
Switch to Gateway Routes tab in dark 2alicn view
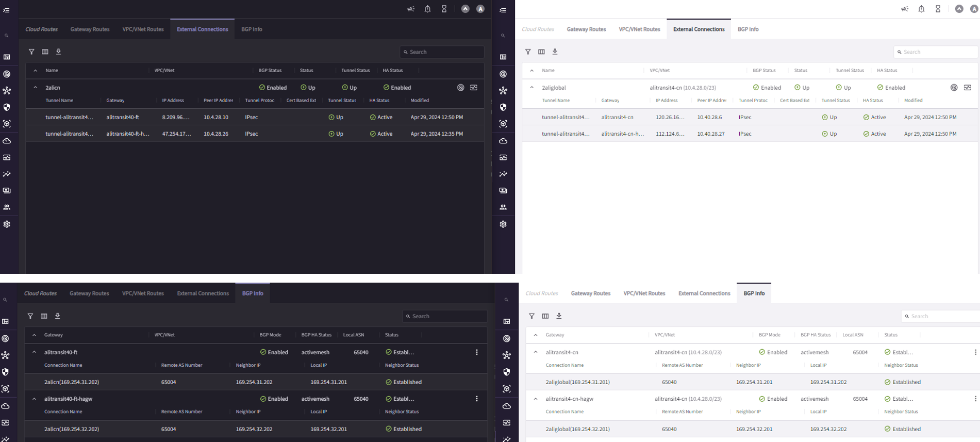pos(90,29)
